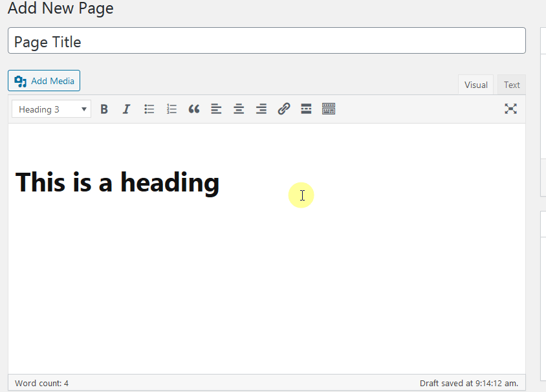Click the heading text in the editor

(x=116, y=182)
